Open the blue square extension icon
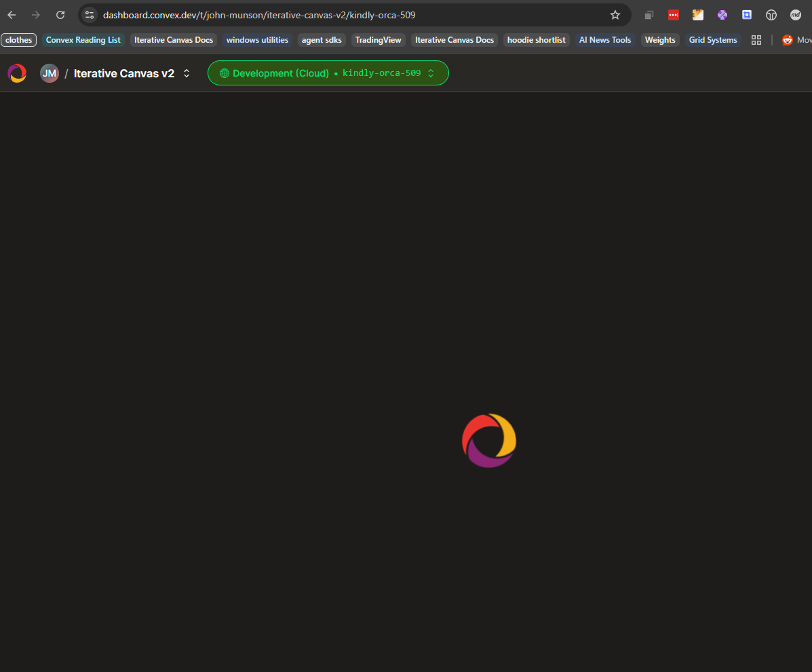This screenshot has height=672, width=812. pyautogui.click(x=747, y=15)
